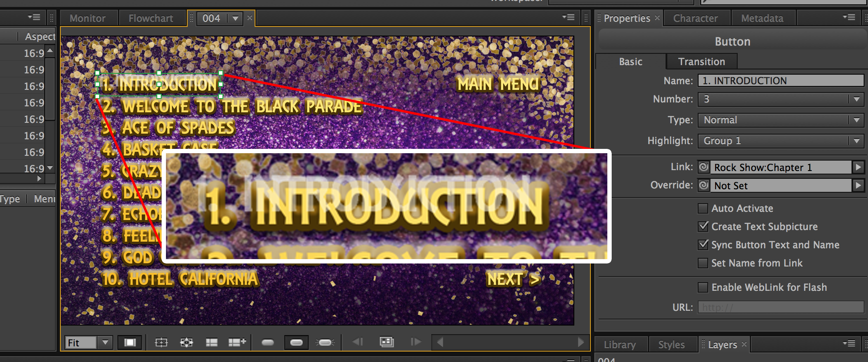Open the Link flyout arrow menu
The width and height of the screenshot is (868, 362).
858,167
